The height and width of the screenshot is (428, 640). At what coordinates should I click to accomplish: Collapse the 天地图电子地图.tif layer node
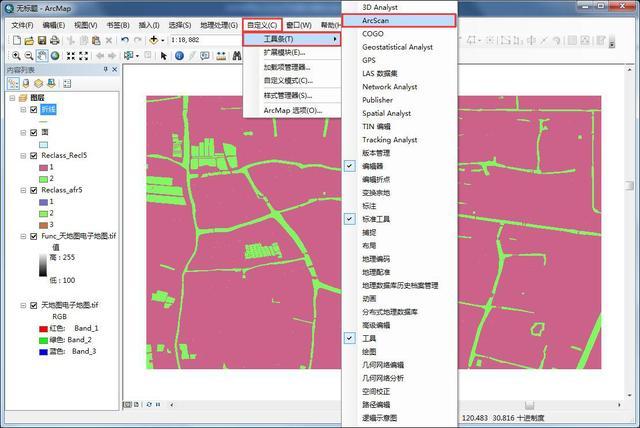[x=23, y=305]
